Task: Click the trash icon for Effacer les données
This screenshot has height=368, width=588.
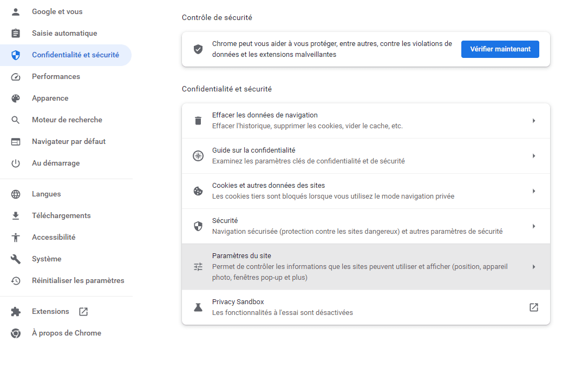Action: pyautogui.click(x=198, y=121)
